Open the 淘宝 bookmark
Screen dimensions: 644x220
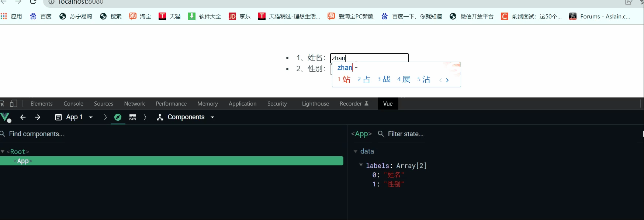[x=140, y=16]
